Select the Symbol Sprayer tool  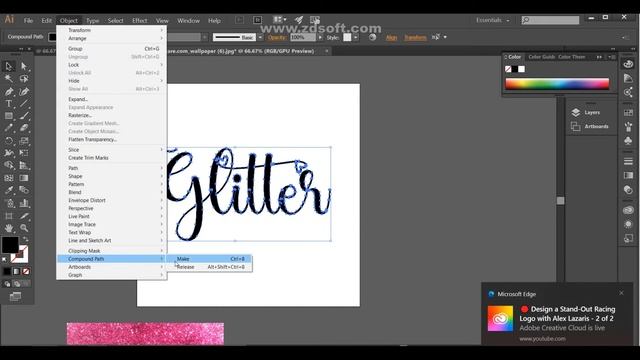point(9,203)
